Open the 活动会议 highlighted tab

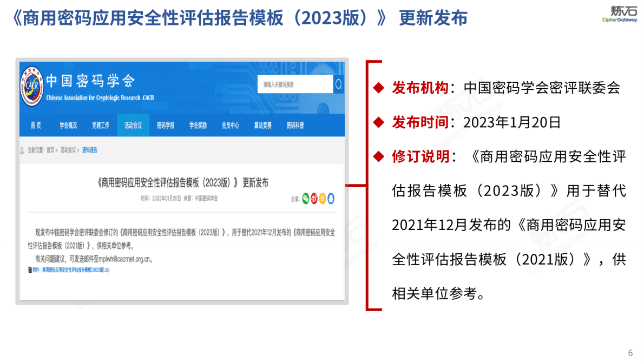pyautogui.click(x=133, y=125)
